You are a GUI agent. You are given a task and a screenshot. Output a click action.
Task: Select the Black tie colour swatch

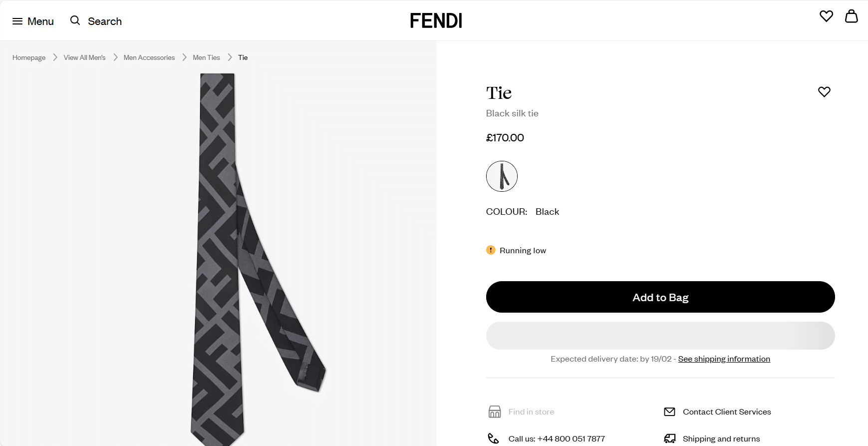click(x=502, y=176)
